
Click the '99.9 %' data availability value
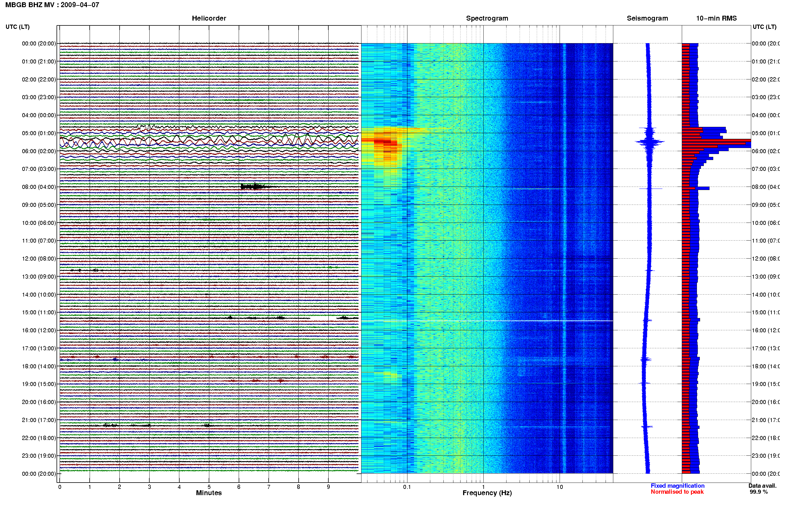[759, 492]
